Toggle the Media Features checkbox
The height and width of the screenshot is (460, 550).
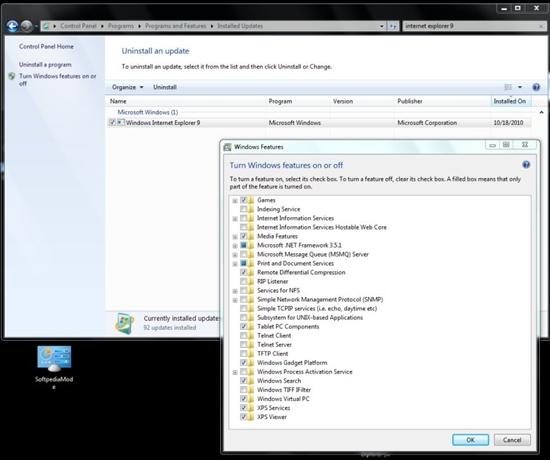pos(243,236)
